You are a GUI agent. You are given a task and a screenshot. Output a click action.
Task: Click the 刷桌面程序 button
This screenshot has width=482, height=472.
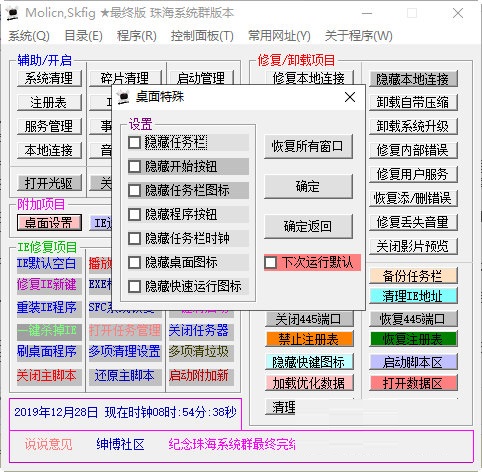[49, 352]
